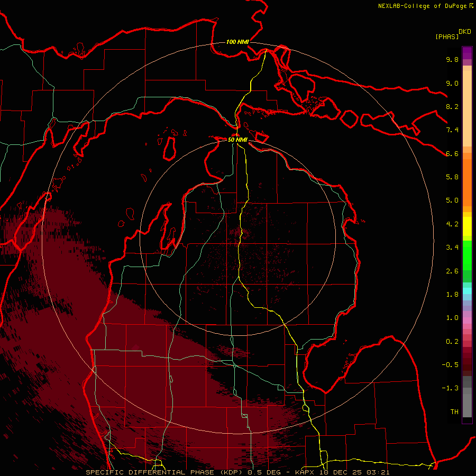Click the 5.0 scale value
Viewport: 476px width, 476px height.
pos(452,200)
